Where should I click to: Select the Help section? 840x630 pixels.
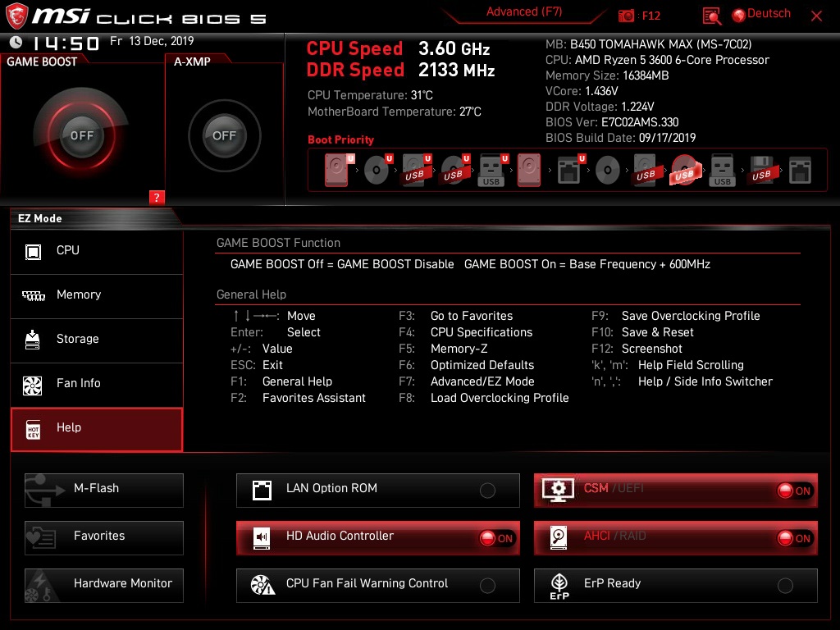[x=97, y=429]
